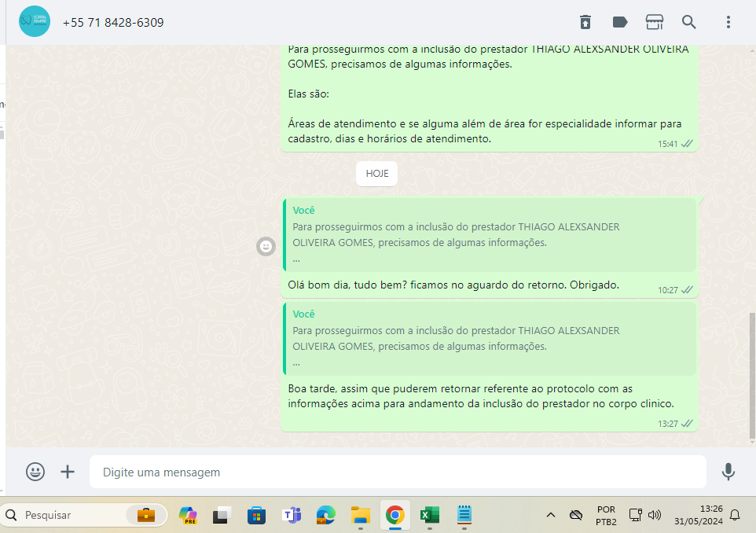Open network status tray icon
Screen dimensions: 756x533
[x=636, y=515]
